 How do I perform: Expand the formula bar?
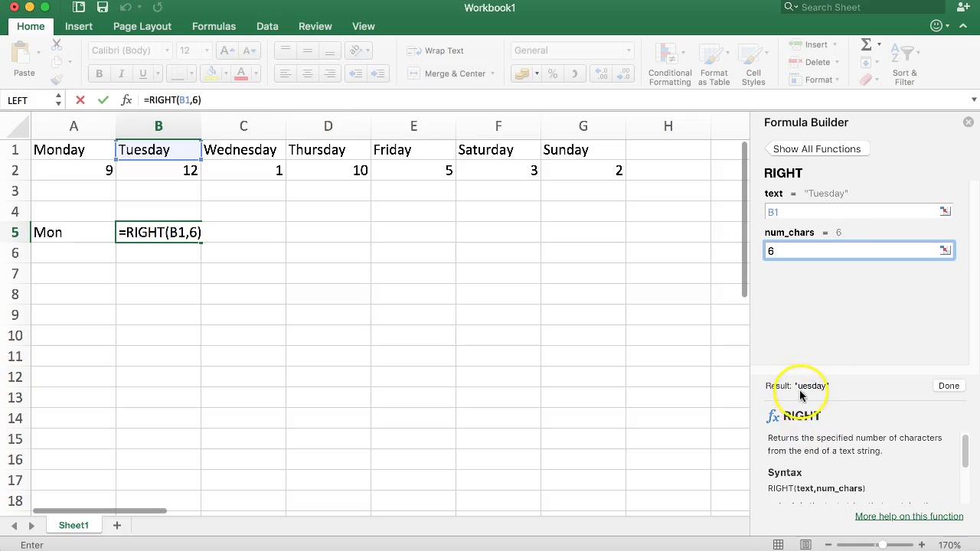pyautogui.click(x=974, y=99)
